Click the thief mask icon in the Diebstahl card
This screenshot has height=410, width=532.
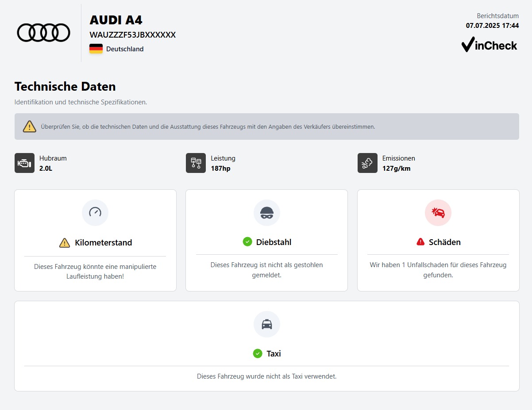pos(267,212)
